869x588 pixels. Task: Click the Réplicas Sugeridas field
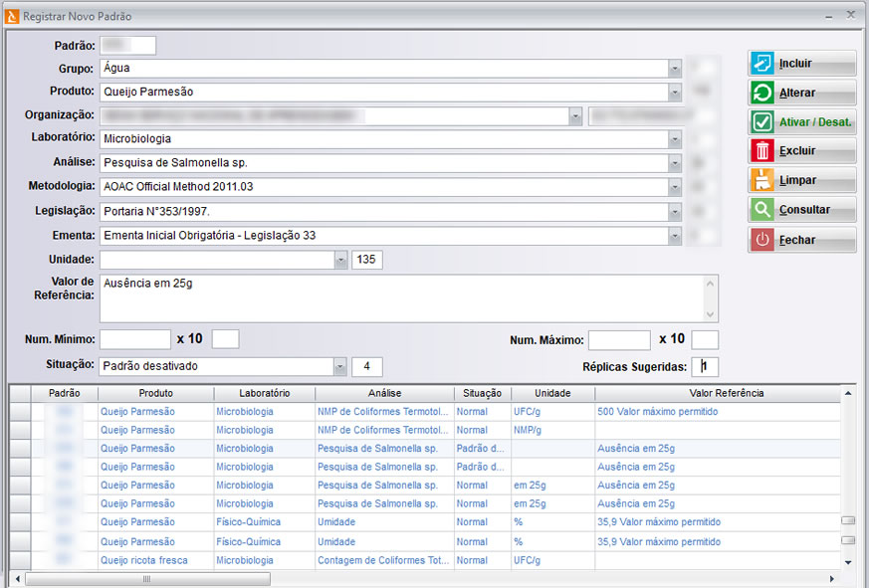[x=705, y=367]
